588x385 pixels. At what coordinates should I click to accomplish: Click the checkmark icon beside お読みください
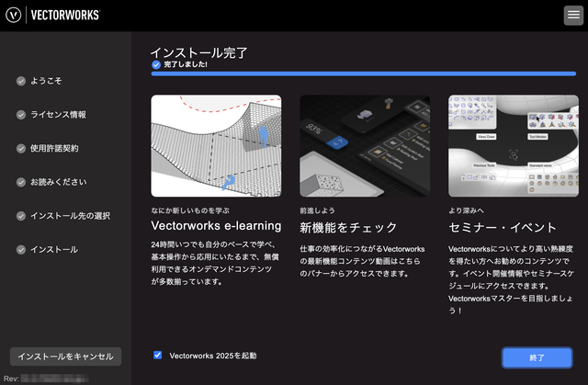pyautogui.click(x=21, y=182)
